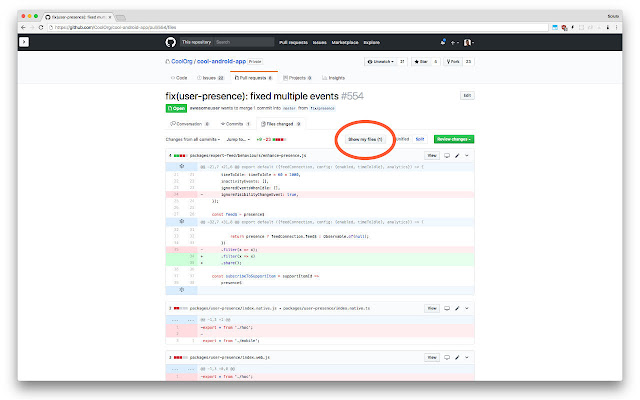Go to Pull requests in the top navigation
Screen dimensions: 640x400
tap(293, 42)
